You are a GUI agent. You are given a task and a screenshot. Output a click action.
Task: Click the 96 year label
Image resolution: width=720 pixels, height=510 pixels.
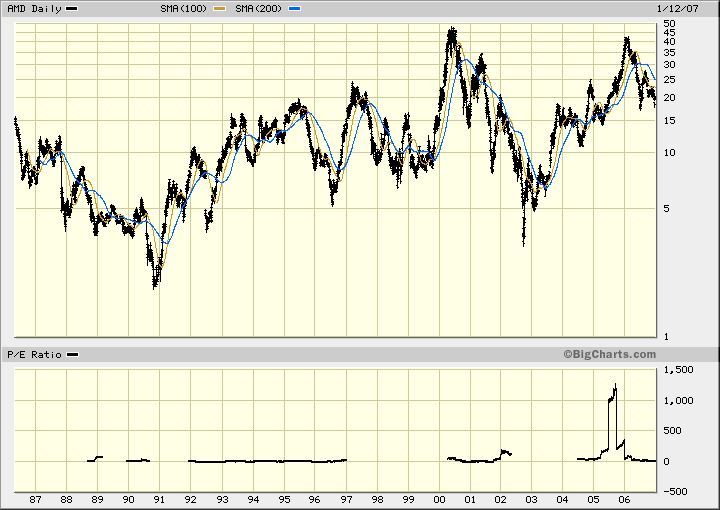pos(315,499)
